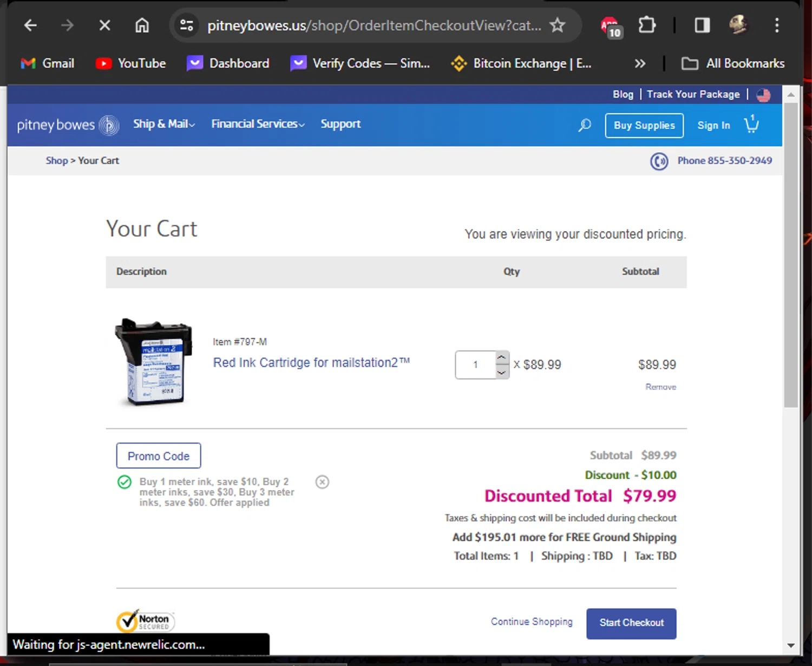Click the green offer applied checkmark

(125, 482)
